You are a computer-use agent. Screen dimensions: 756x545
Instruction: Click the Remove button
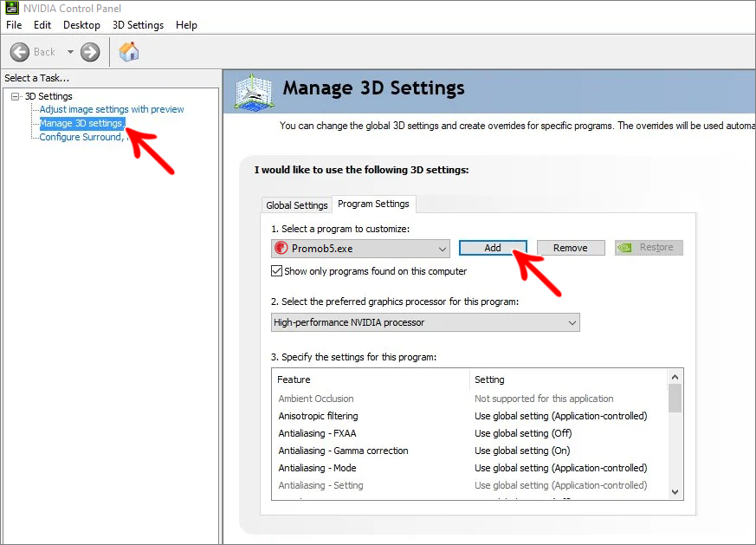pos(571,248)
